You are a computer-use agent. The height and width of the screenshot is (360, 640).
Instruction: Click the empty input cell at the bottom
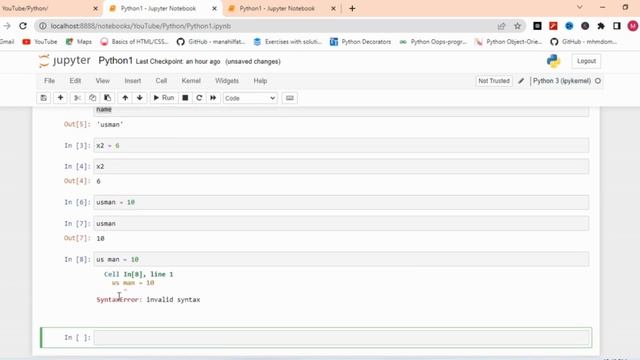click(x=342, y=338)
